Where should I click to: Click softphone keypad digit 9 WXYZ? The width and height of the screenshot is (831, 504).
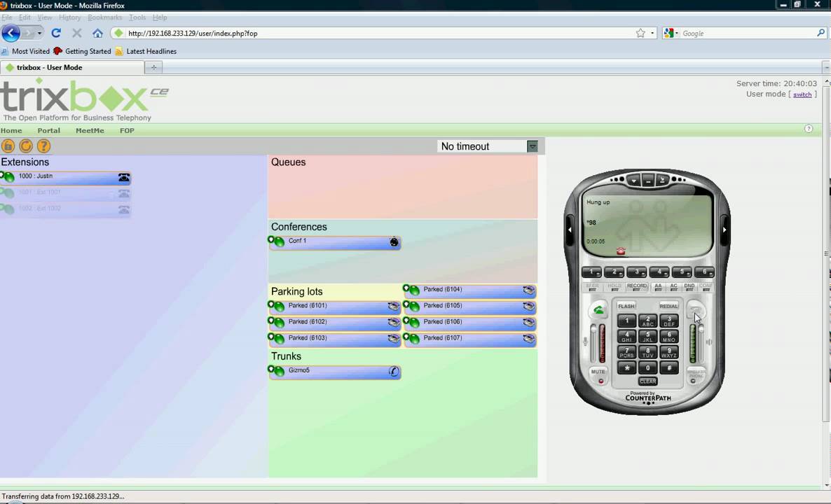669,352
